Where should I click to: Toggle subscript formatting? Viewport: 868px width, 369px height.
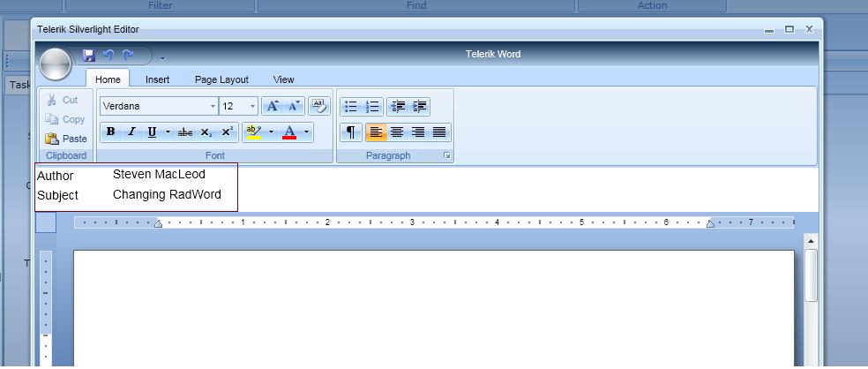click(x=206, y=132)
